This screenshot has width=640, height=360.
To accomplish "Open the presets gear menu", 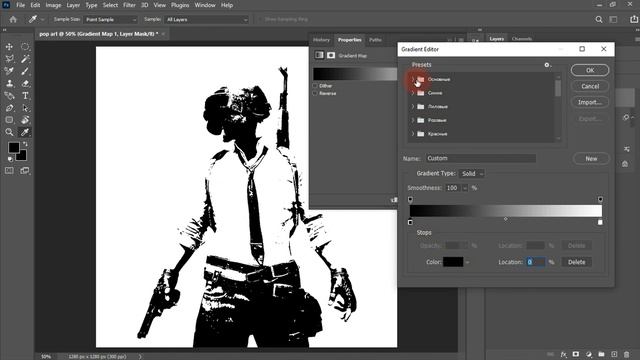I will 547,65.
